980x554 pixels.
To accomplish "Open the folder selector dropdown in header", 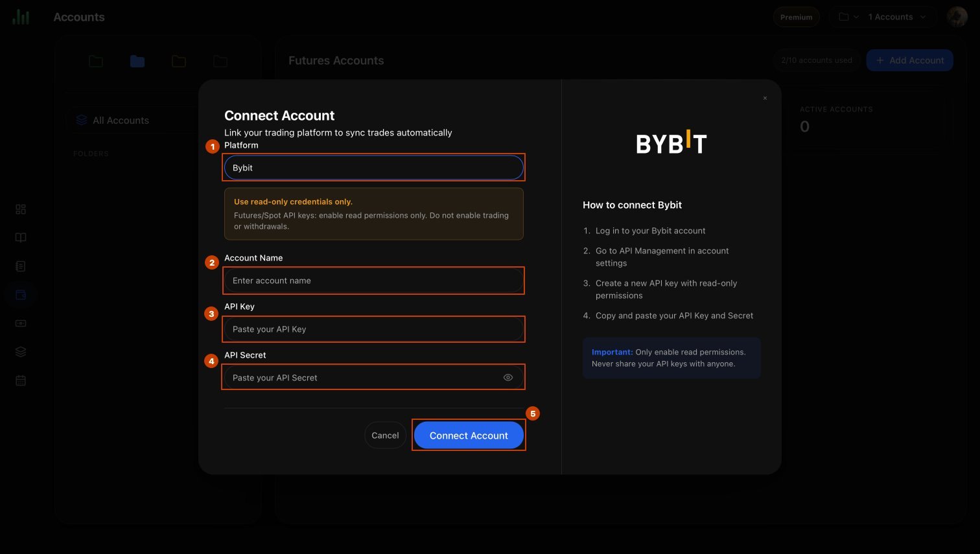I will (x=848, y=17).
